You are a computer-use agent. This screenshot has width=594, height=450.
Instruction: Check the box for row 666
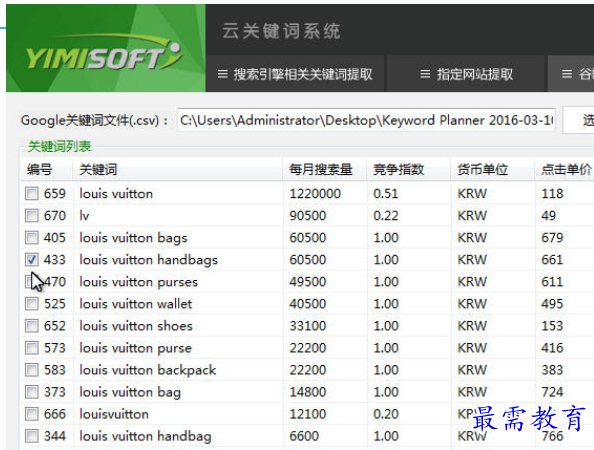pyautogui.click(x=31, y=414)
